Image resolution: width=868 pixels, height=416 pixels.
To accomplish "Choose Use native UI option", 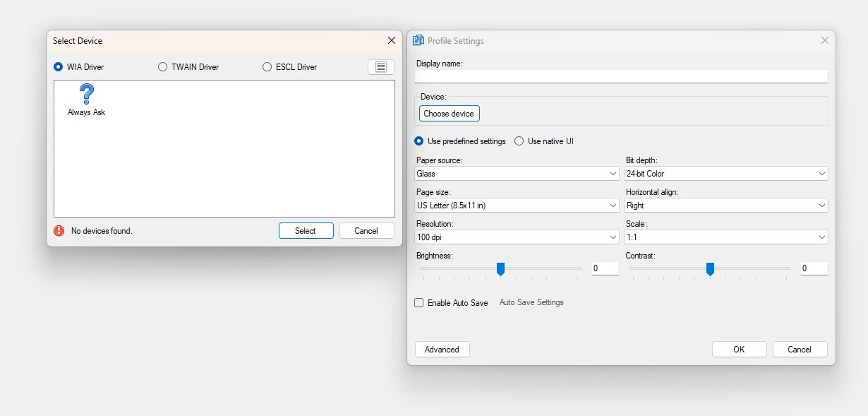I will (x=519, y=141).
